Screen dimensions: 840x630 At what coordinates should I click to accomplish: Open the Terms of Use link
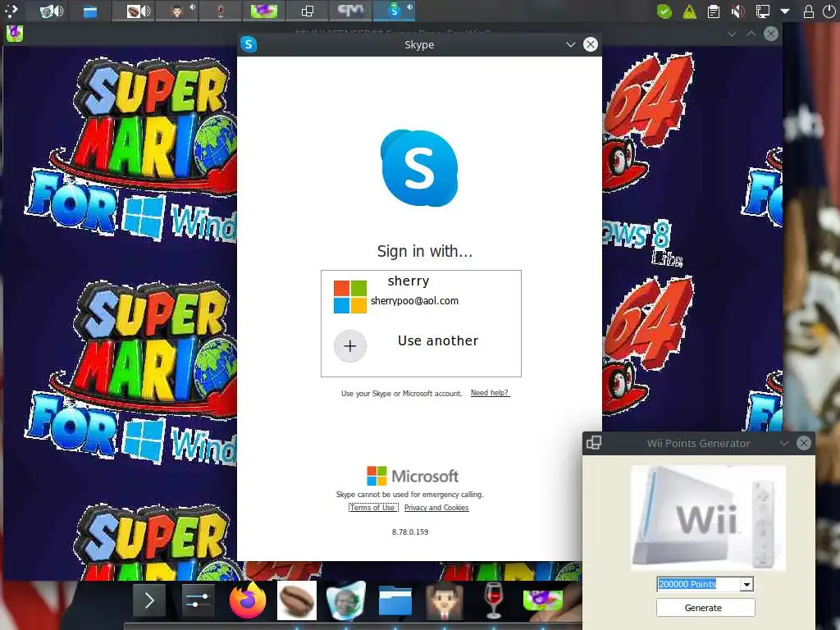coord(373,507)
